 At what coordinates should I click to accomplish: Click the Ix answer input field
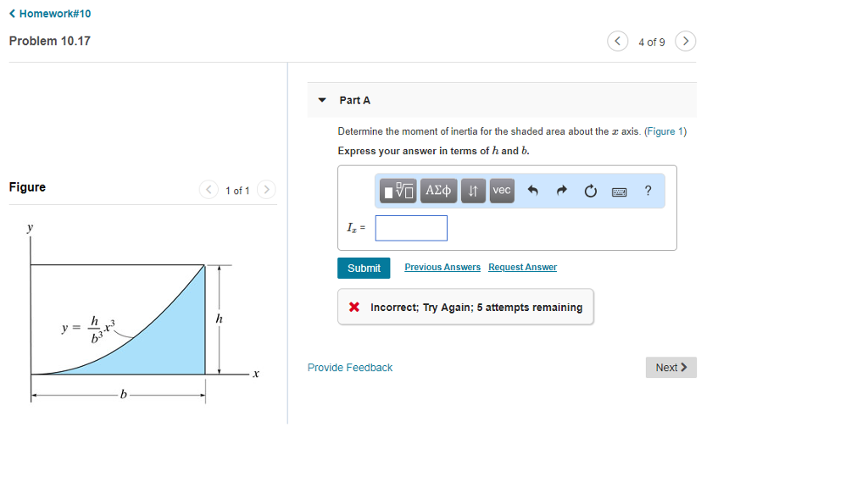[411, 228]
